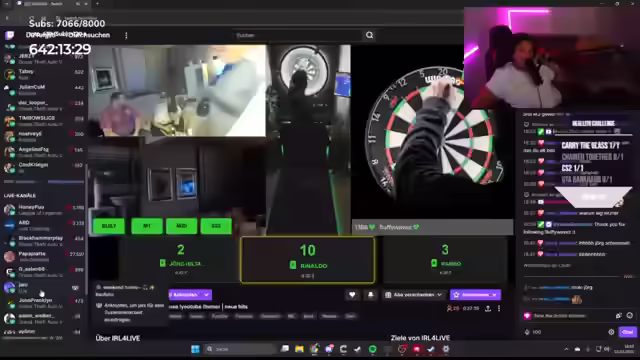
Task: Open JohnFrecklyn live channel in sidebar
Action: pyautogui.click(x=44, y=303)
